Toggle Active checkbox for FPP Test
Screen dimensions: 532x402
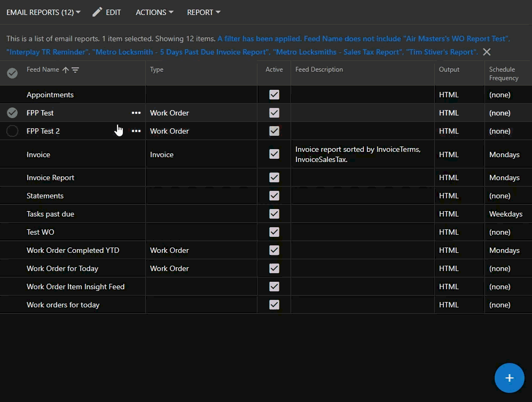pos(274,113)
